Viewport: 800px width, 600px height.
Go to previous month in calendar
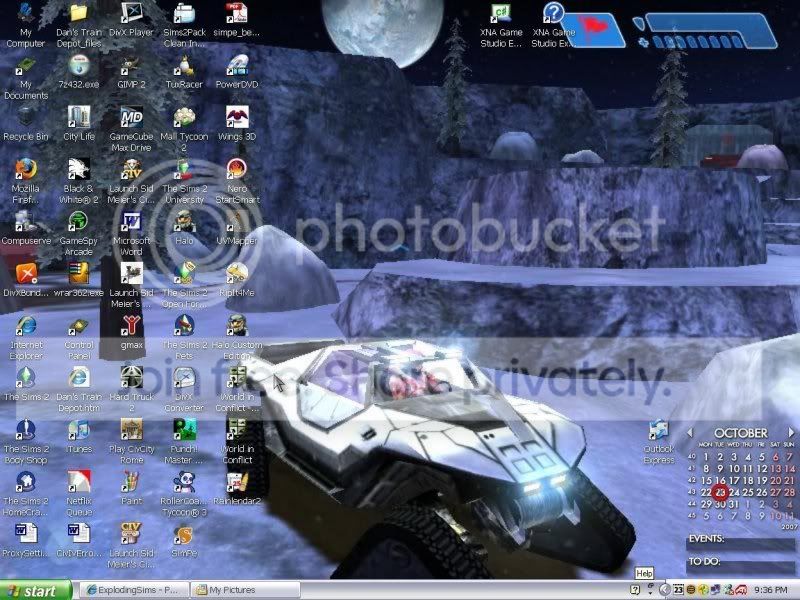(690, 433)
